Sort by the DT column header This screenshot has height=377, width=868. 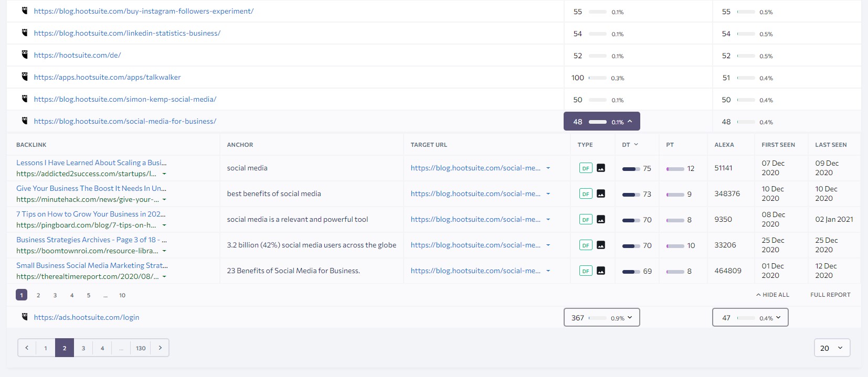point(630,145)
